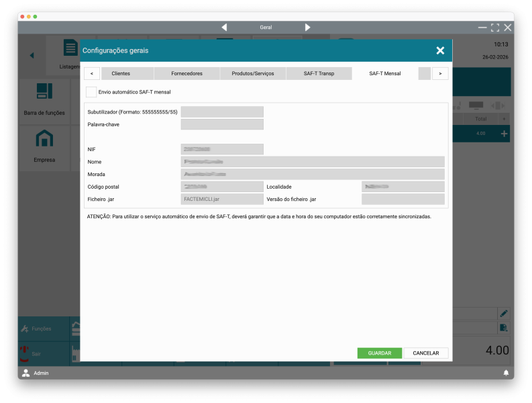The image size is (532, 403).
Task: Switch to the Clientes tab
Action: 121,73
